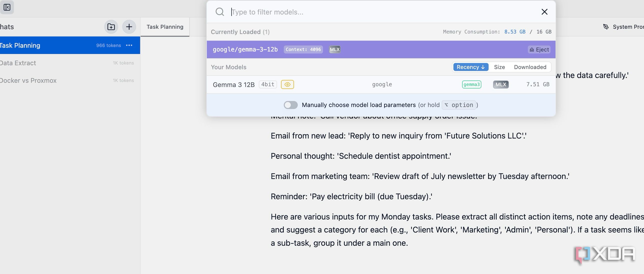Collapse the sidebar with the panel icon

[x=7, y=7]
